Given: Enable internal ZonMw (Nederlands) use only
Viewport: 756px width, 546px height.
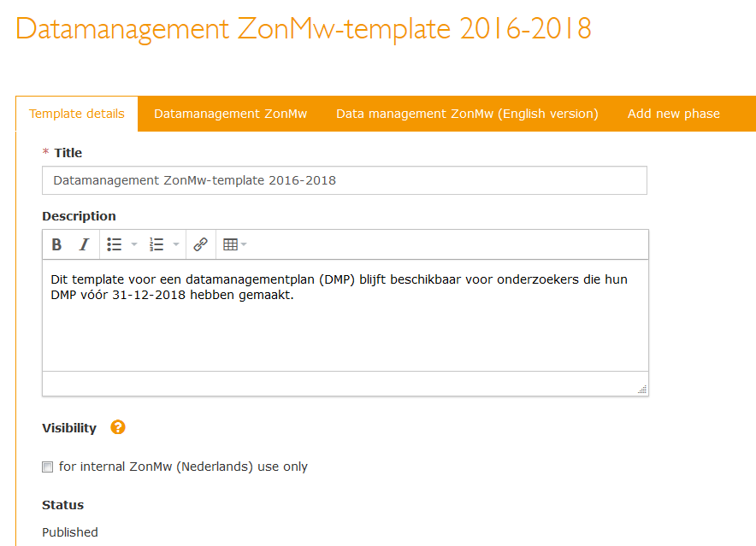Looking at the screenshot, I should (47, 467).
